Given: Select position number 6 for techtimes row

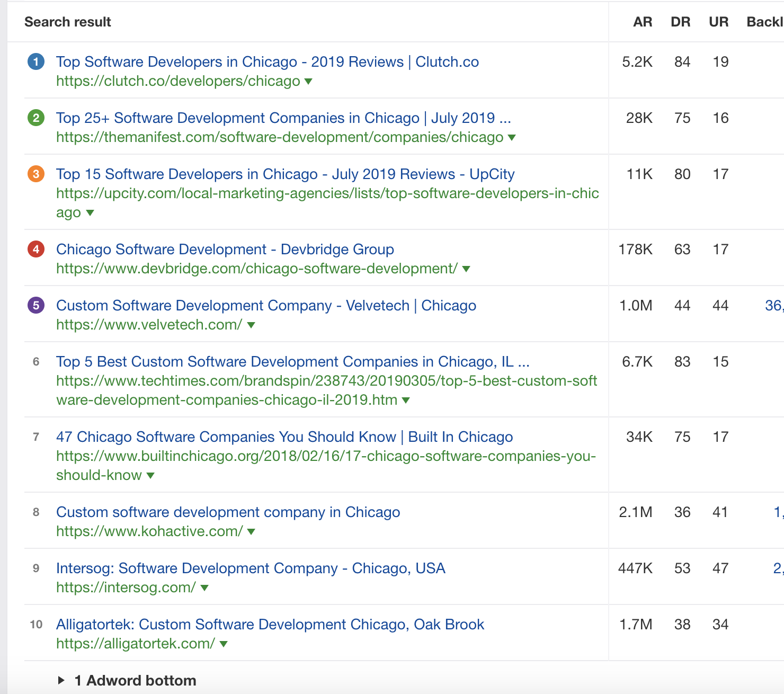Looking at the screenshot, I should point(36,362).
